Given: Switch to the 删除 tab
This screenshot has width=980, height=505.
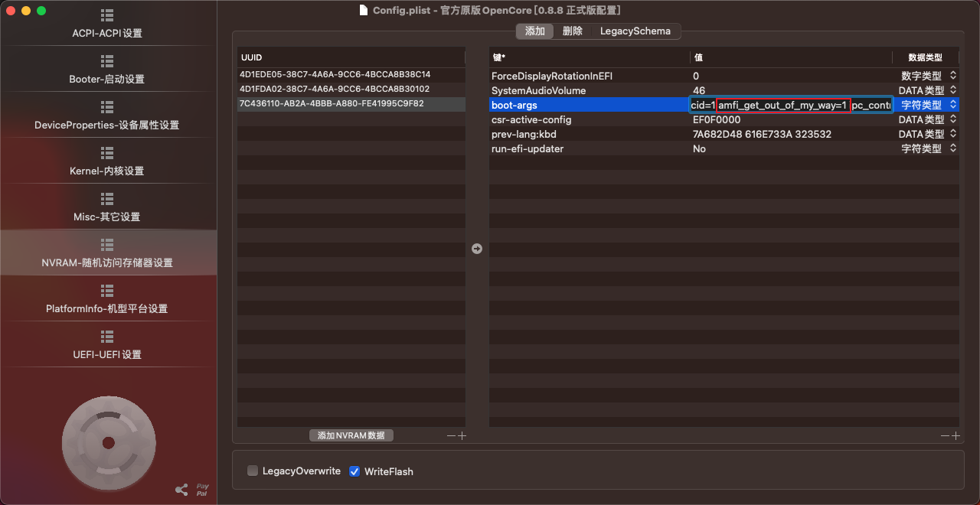Looking at the screenshot, I should pos(572,31).
